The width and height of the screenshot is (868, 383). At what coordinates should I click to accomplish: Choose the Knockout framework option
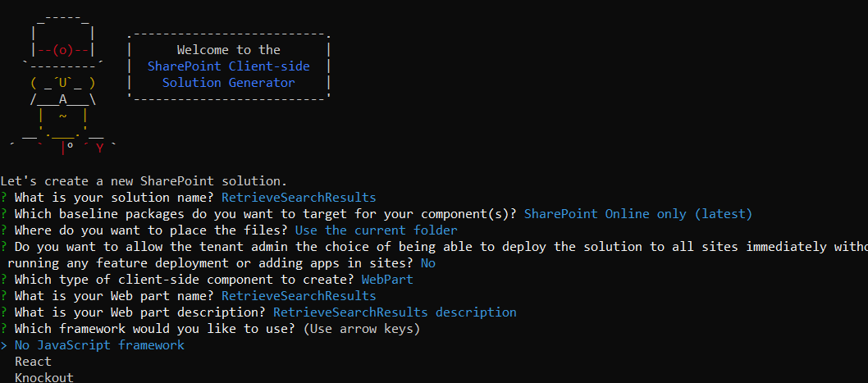44,377
